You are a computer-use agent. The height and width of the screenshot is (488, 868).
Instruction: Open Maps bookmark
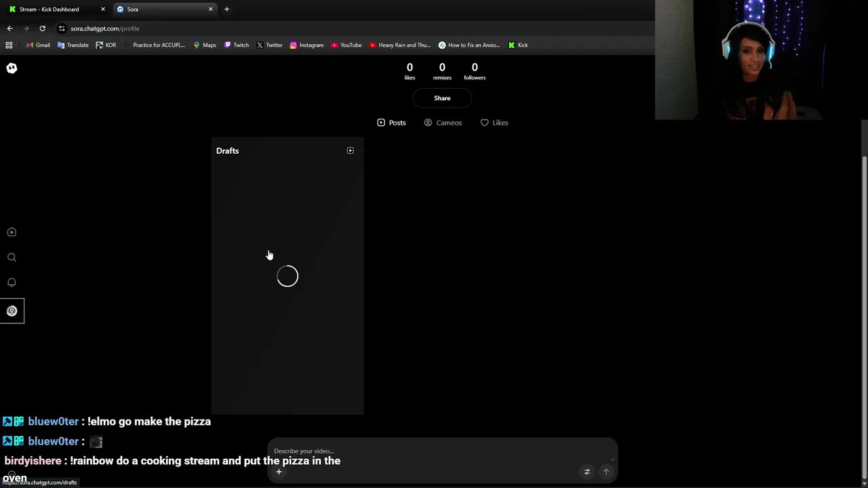pyautogui.click(x=205, y=45)
